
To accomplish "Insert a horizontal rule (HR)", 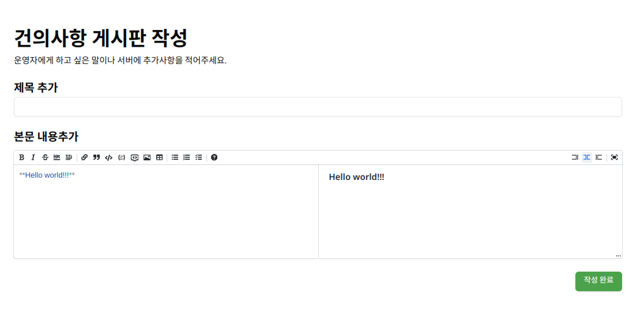I will 57,157.
